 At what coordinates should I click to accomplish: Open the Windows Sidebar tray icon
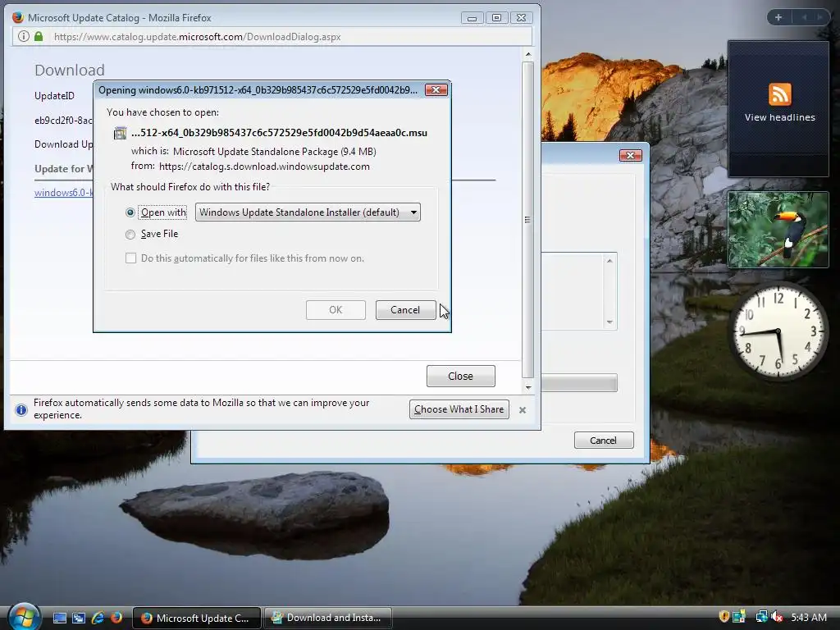pyautogui.click(x=739, y=617)
